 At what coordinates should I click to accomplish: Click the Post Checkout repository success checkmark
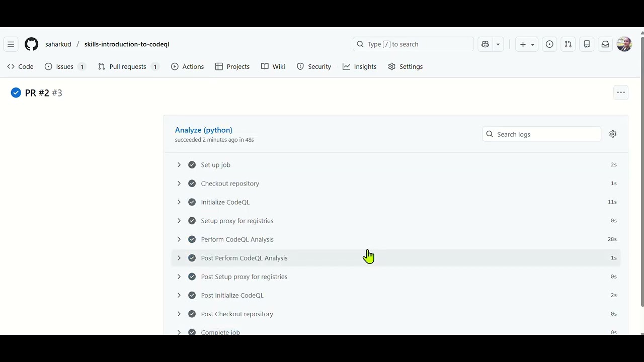click(192, 314)
